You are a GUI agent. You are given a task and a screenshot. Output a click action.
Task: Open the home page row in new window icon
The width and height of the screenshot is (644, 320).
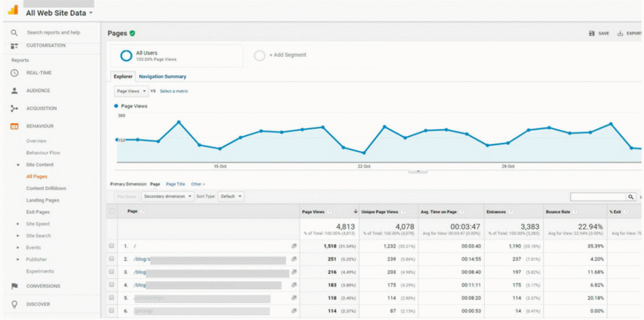[x=294, y=247]
